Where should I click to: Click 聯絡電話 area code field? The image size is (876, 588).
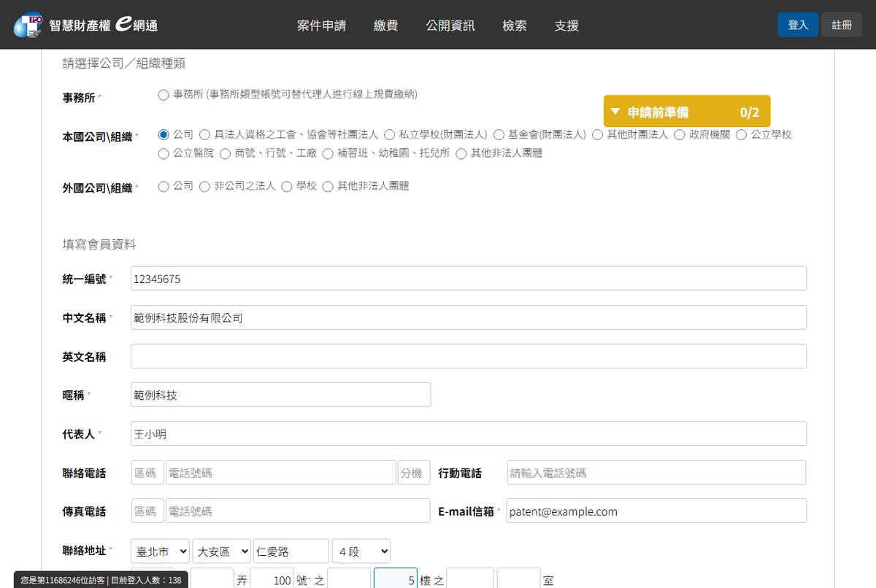tap(147, 473)
